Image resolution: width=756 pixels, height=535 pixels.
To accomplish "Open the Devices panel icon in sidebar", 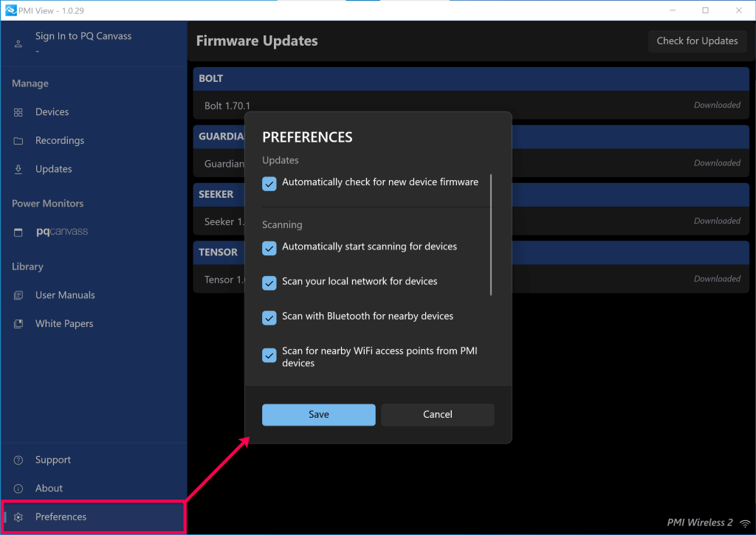I will 18,111.
